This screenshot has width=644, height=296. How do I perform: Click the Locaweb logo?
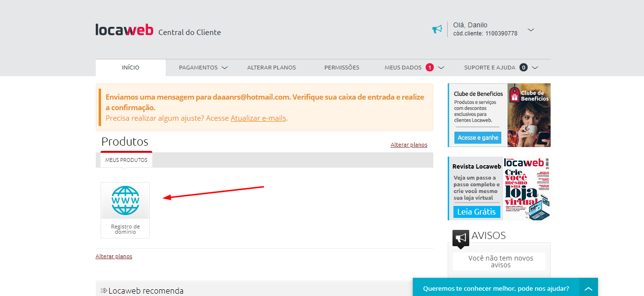coord(124,30)
